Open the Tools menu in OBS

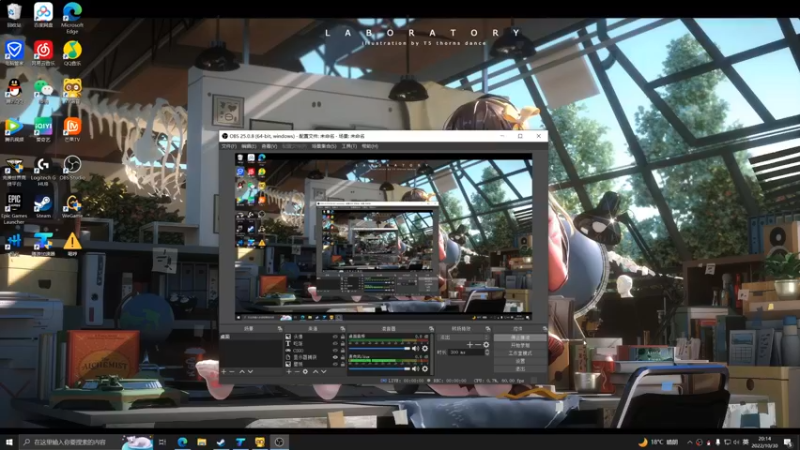[x=349, y=146]
